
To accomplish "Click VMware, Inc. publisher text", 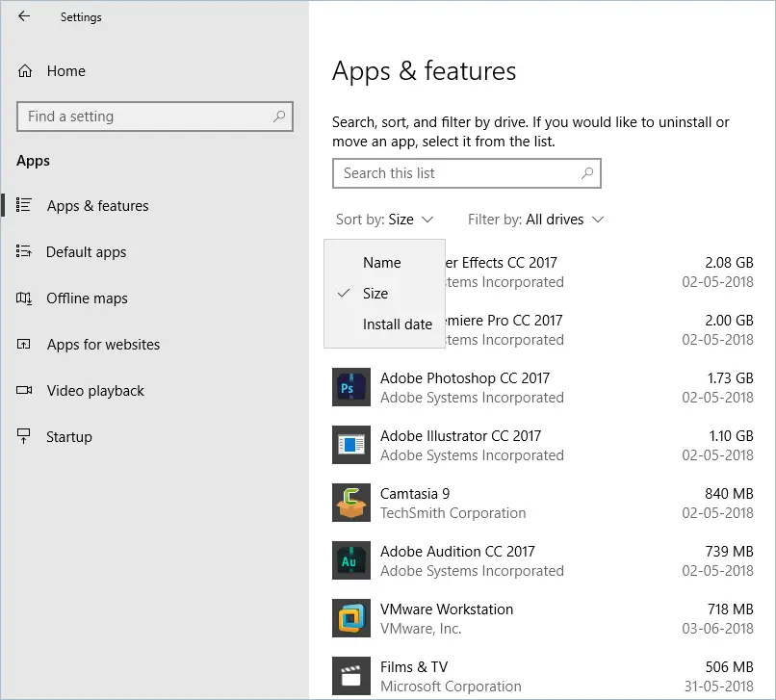I will (x=421, y=629).
